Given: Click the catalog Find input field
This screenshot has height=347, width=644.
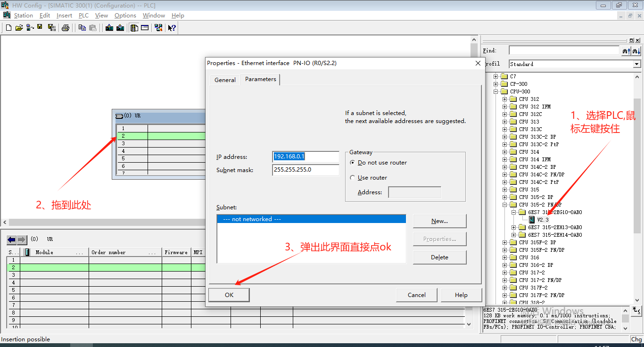Looking at the screenshot, I should pos(564,50).
